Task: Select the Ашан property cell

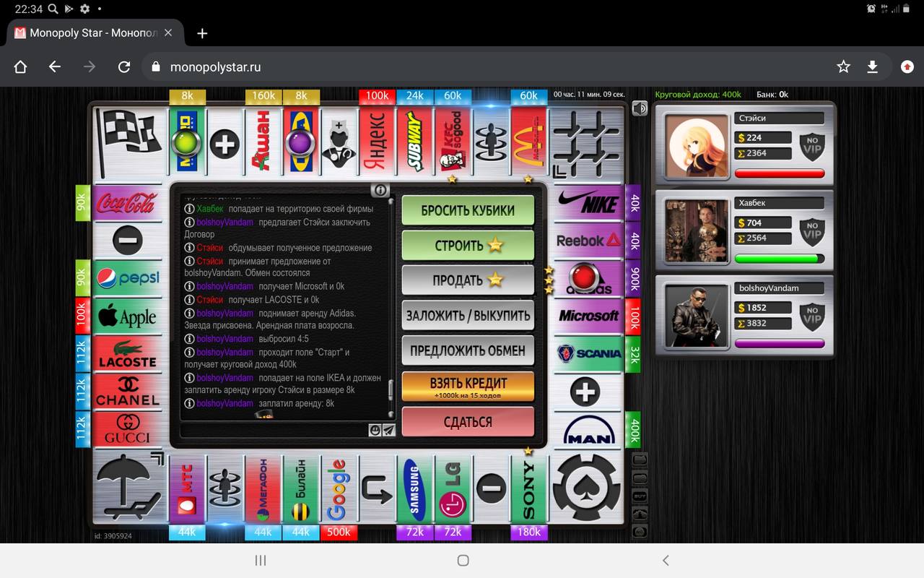Action: click(263, 141)
